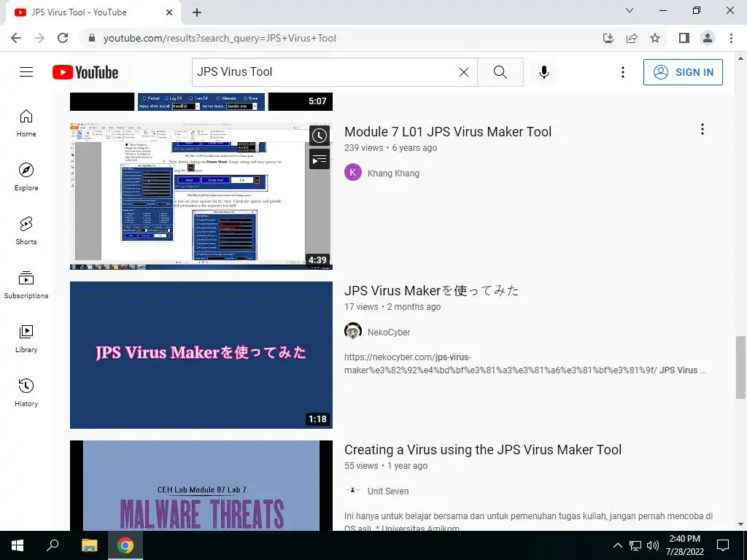
Task: Open NekoCyber channel avatar
Action: 353,331
